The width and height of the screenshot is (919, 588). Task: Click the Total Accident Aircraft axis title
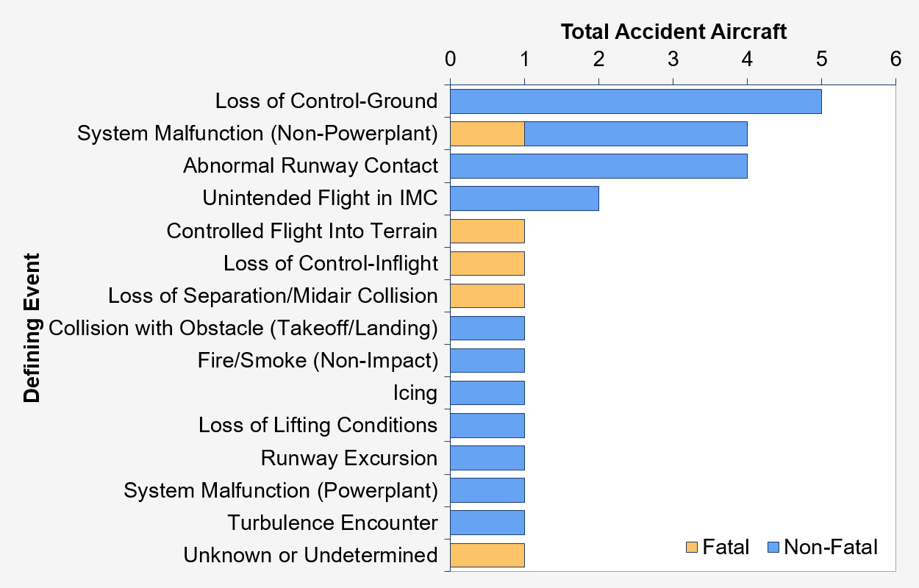673,32
